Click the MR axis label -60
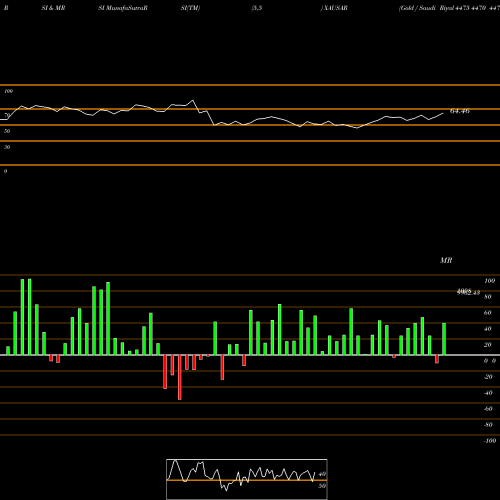The image size is (500, 500). (488, 409)
